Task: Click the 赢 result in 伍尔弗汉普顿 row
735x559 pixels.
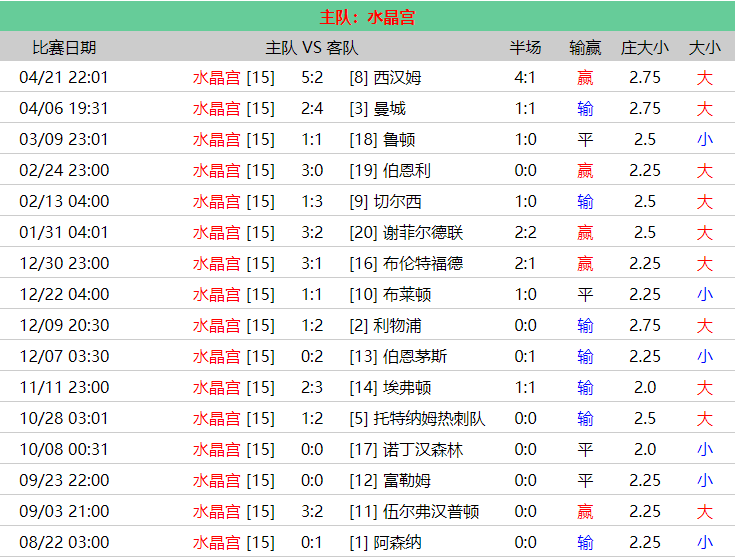Action: point(585,511)
